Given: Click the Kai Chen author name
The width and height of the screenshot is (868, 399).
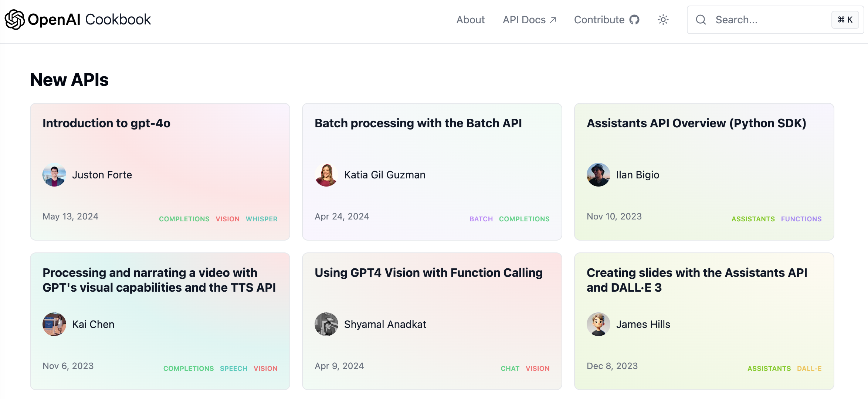Looking at the screenshot, I should pyautogui.click(x=93, y=324).
